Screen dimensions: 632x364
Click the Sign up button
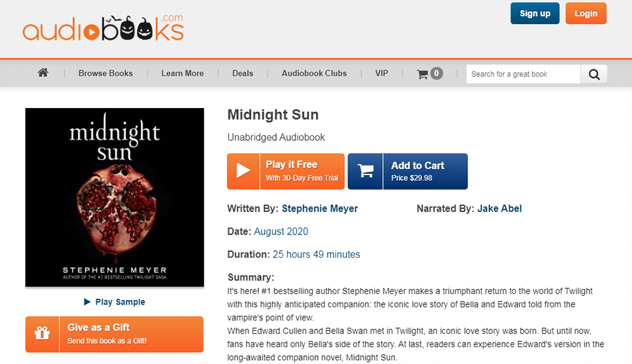coord(535,13)
